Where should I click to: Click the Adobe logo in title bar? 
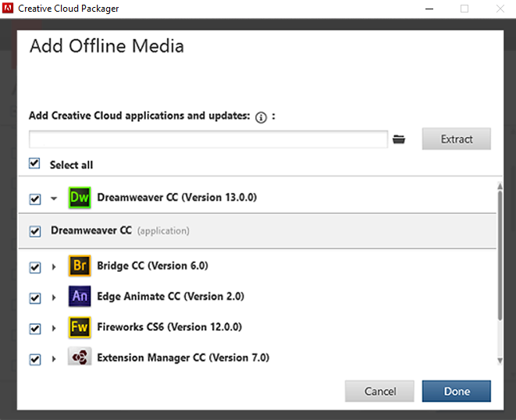click(x=9, y=9)
